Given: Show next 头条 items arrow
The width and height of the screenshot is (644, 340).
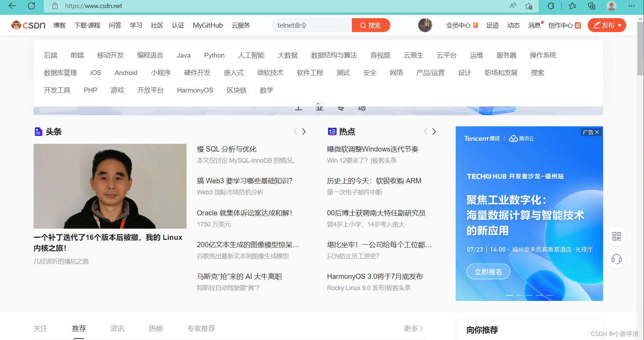Looking at the screenshot, I should click(304, 132).
